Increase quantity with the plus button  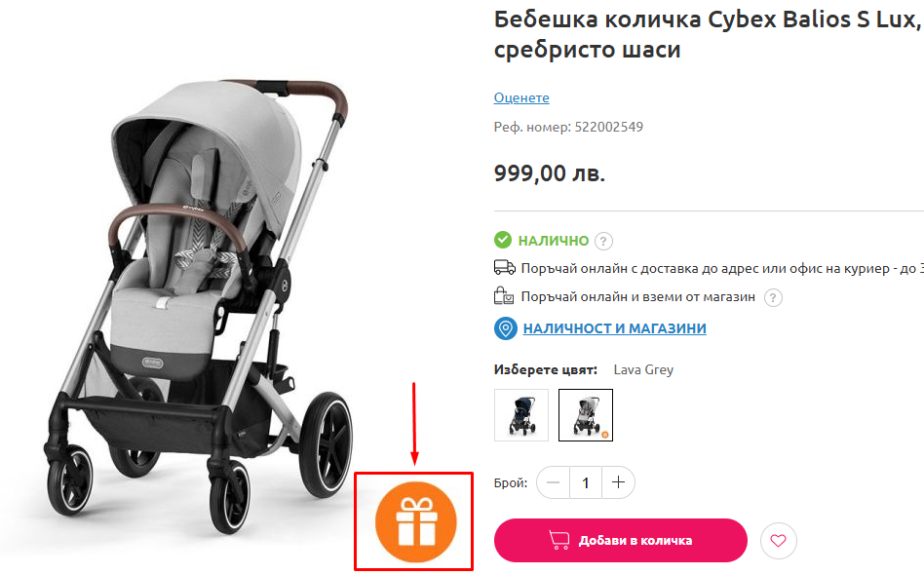point(618,482)
